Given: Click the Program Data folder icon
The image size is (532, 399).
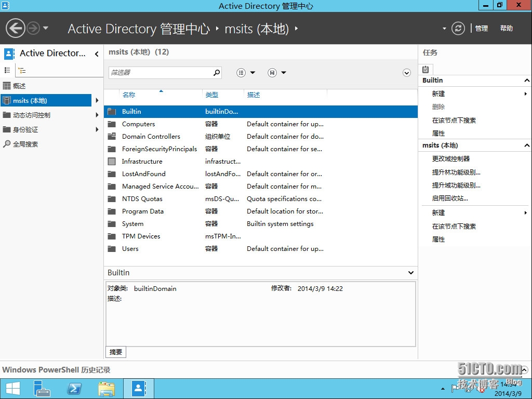Looking at the screenshot, I should [x=112, y=211].
